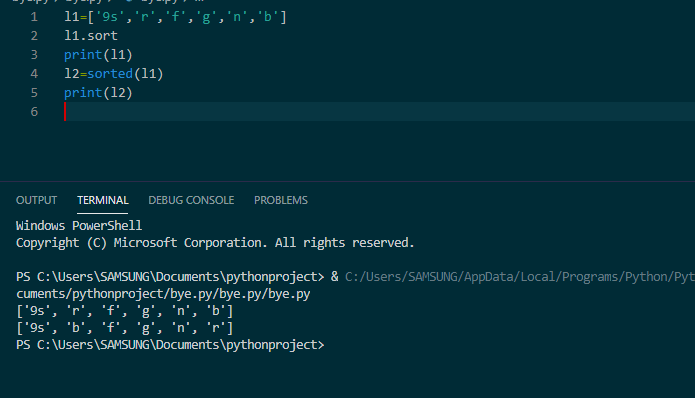The height and width of the screenshot is (398, 695).
Task: Click line number 5 in the gutter
Action: click(34, 93)
